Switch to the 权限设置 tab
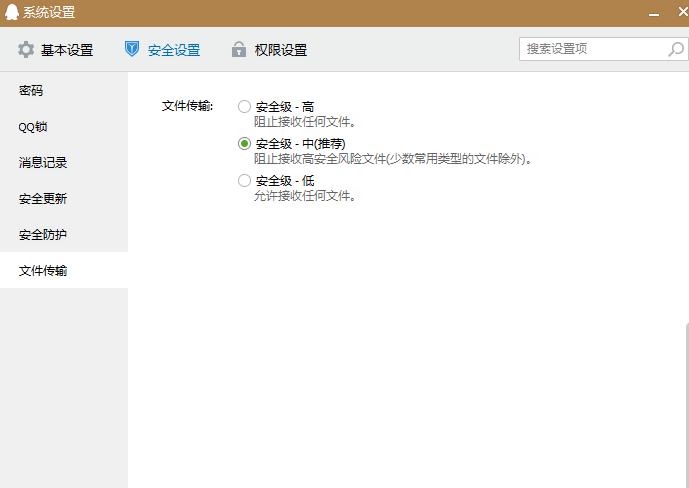The width and height of the screenshot is (689, 488). coord(269,50)
